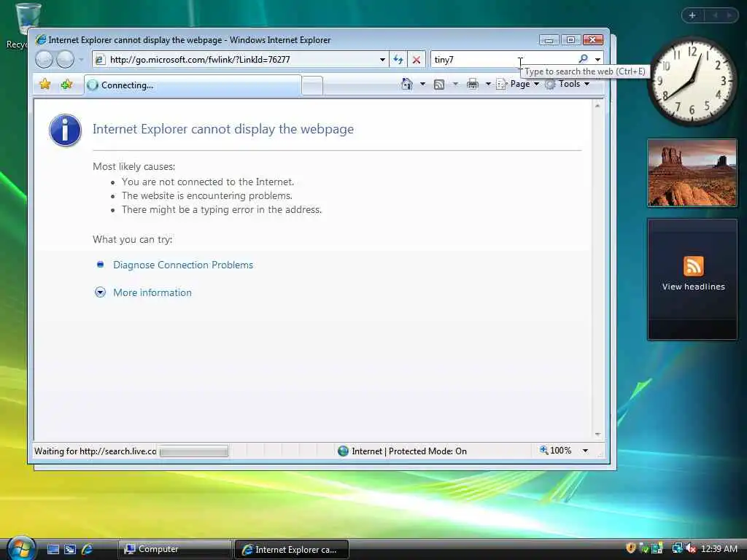This screenshot has height=560, width=747.
Task: Click the RSS Feeds toolbar icon
Action: click(x=439, y=85)
